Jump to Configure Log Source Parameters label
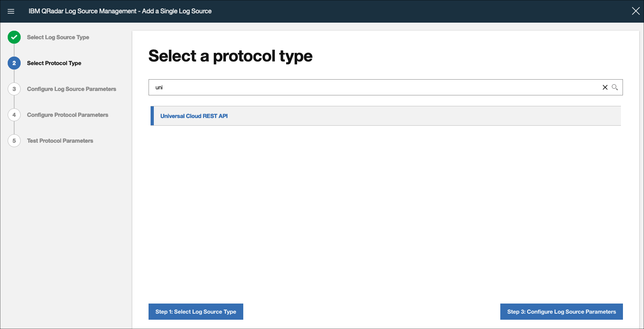Viewport: 644px width, 329px height. click(x=72, y=89)
